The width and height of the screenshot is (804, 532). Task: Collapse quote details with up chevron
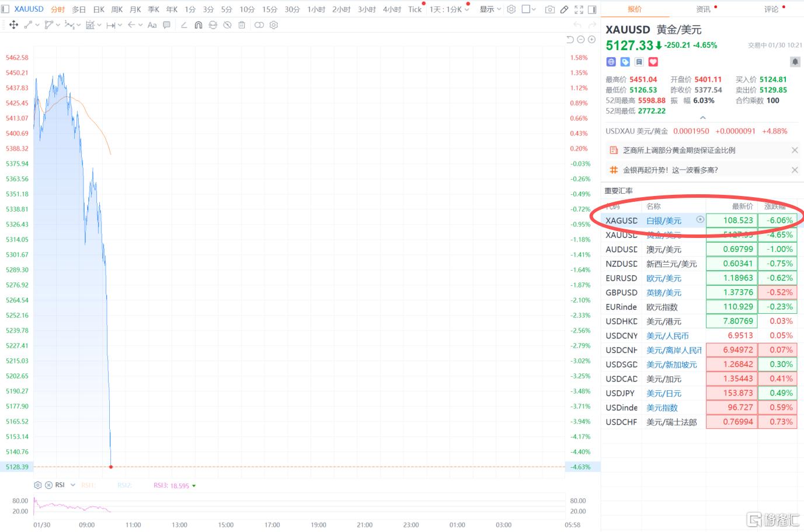[703, 118]
